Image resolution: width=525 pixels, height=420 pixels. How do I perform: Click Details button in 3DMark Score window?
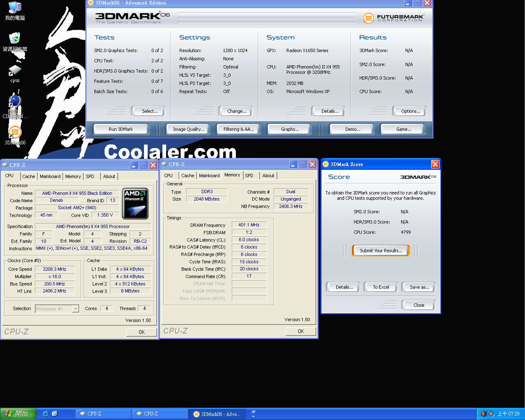coord(344,287)
